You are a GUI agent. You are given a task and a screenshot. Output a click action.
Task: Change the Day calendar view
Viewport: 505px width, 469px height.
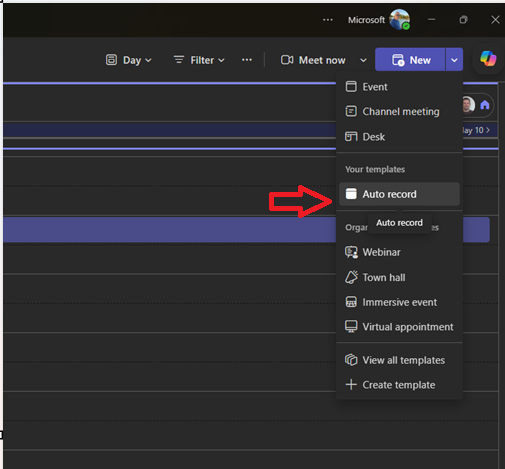129,60
